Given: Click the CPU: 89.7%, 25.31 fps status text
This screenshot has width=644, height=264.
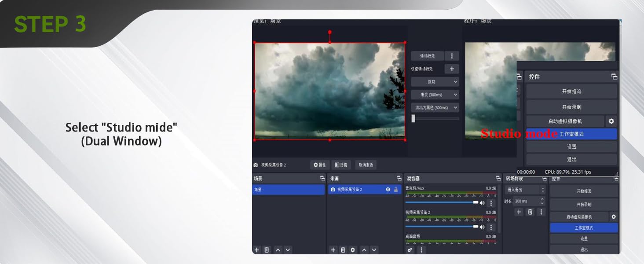Looking at the screenshot, I should [567, 172].
